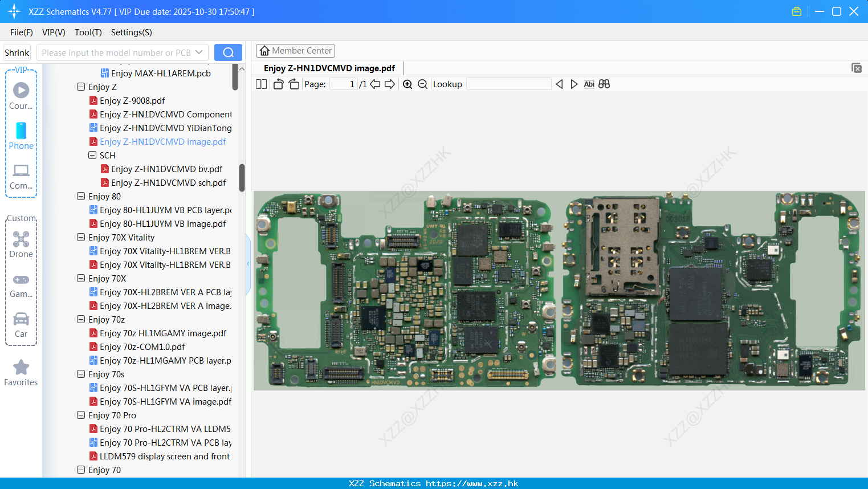Collapse the SCH folder node
Screen dimensions: 868x489
pyautogui.click(x=92, y=155)
